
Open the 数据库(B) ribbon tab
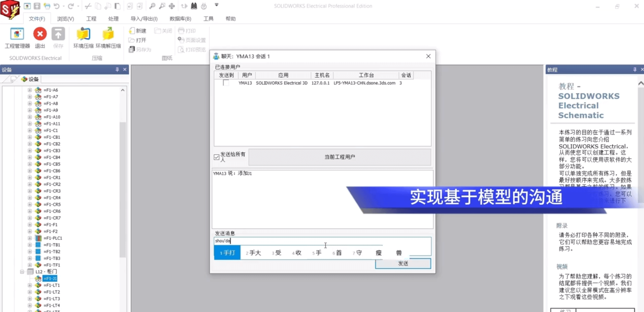click(x=180, y=19)
